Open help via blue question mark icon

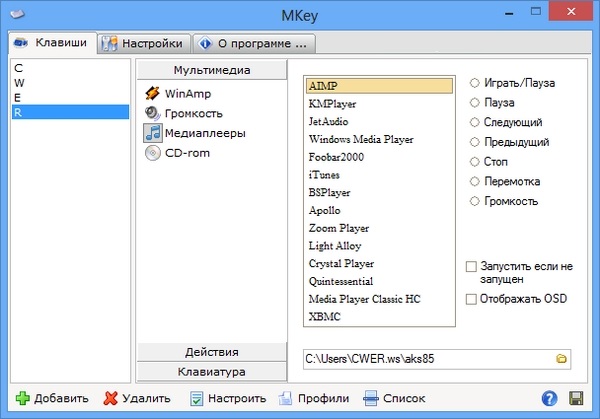tap(549, 398)
